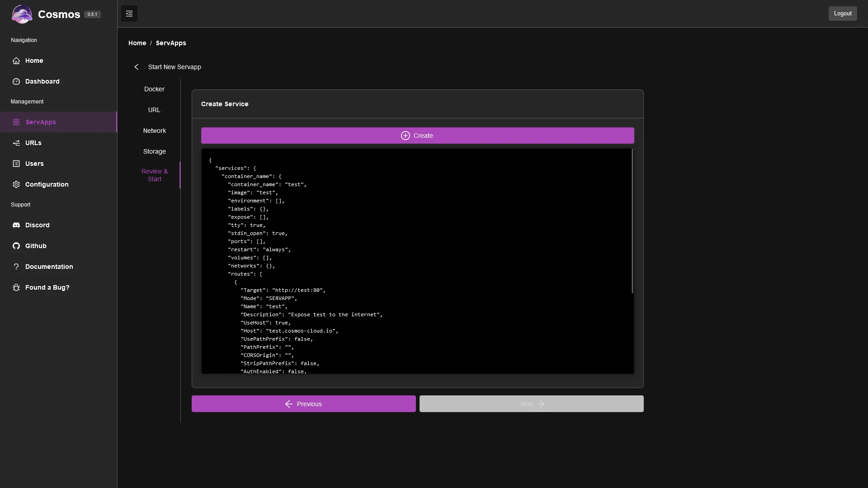Open the Home navigation item

[58, 61]
